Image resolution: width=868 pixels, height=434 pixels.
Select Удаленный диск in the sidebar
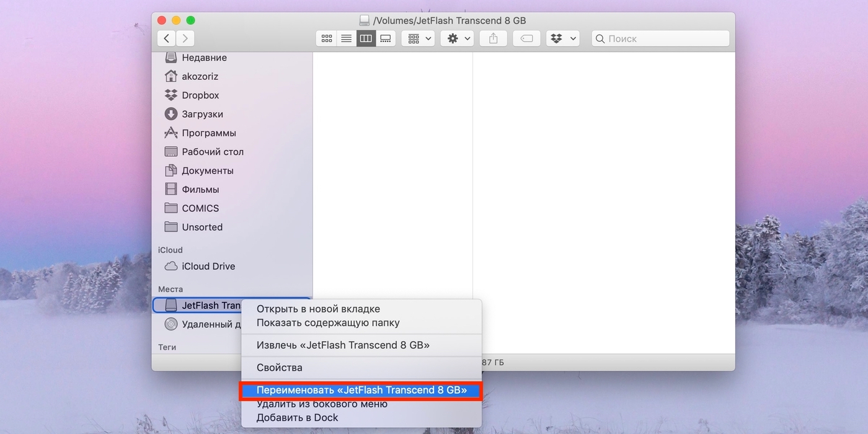pos(197,324)
